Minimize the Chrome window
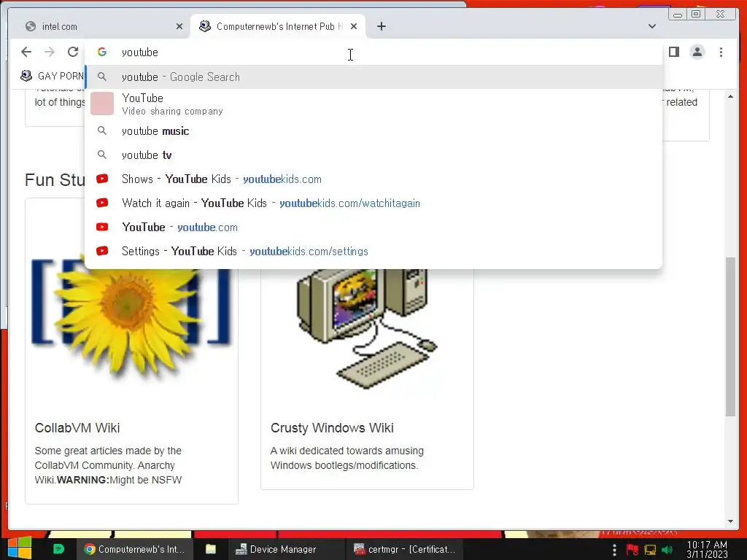The width and height of the screenshot is (747, 560). point(678,15)
